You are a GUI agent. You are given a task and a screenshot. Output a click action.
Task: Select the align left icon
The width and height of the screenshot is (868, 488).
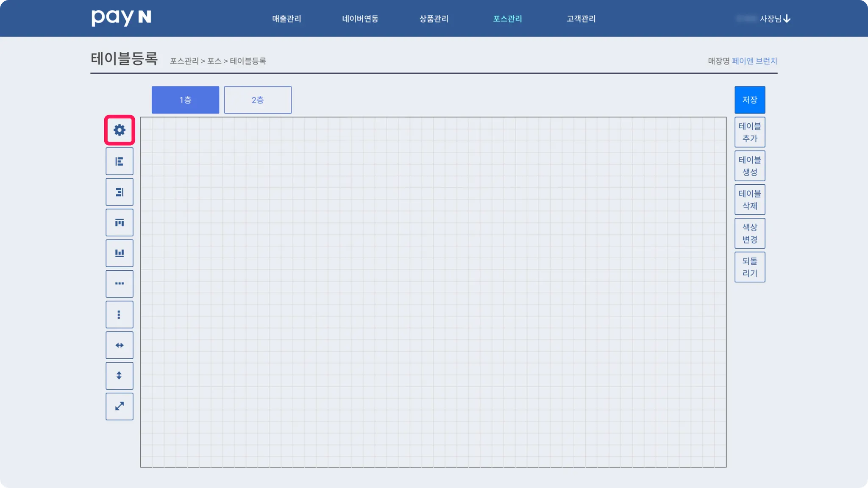click(120, 161)
